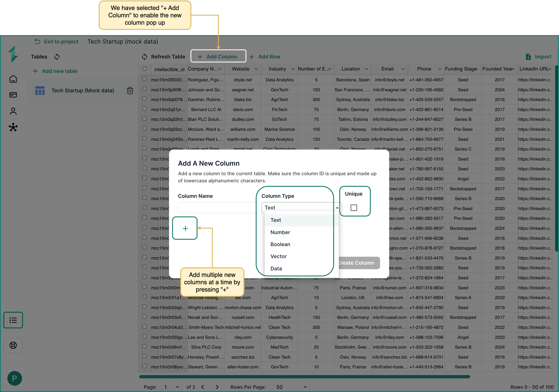Viewport: 559px width, 392px height.
Task: Click the Column Name input field
Action: click(217, 208)
